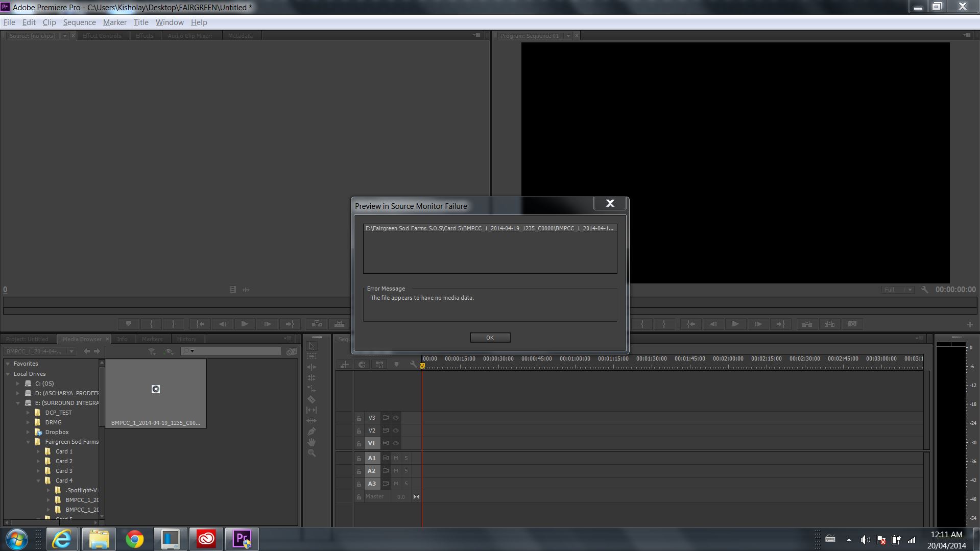Collapse the Local Drives section
This screenshot has height=551, width=980.
click(x=8, y=374)
